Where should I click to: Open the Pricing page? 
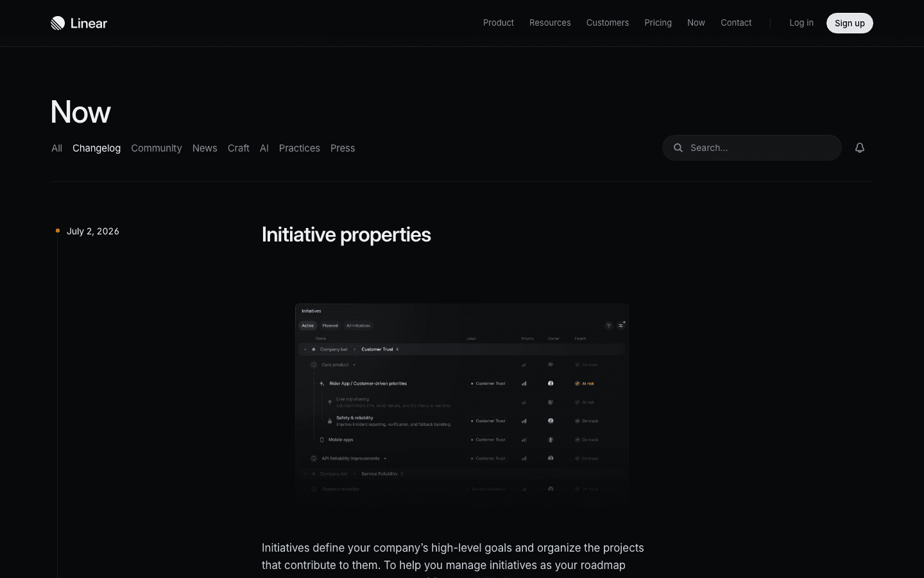tap(658, 22)
